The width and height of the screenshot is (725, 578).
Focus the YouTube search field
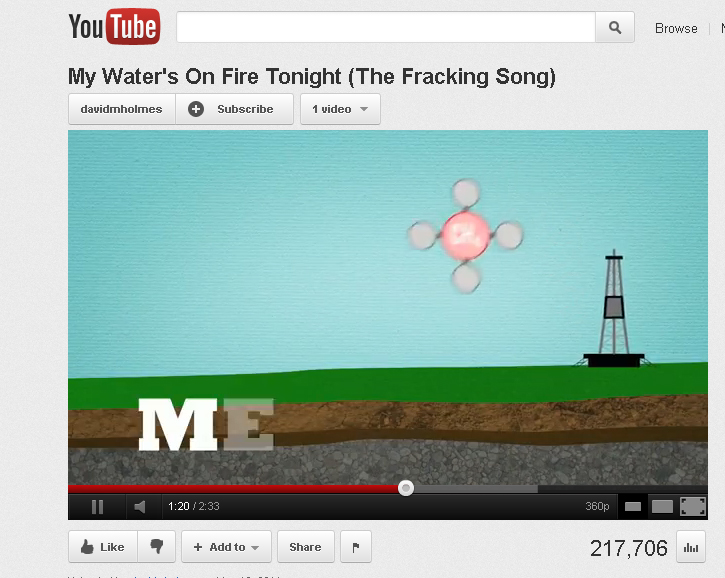pos(386,27)
